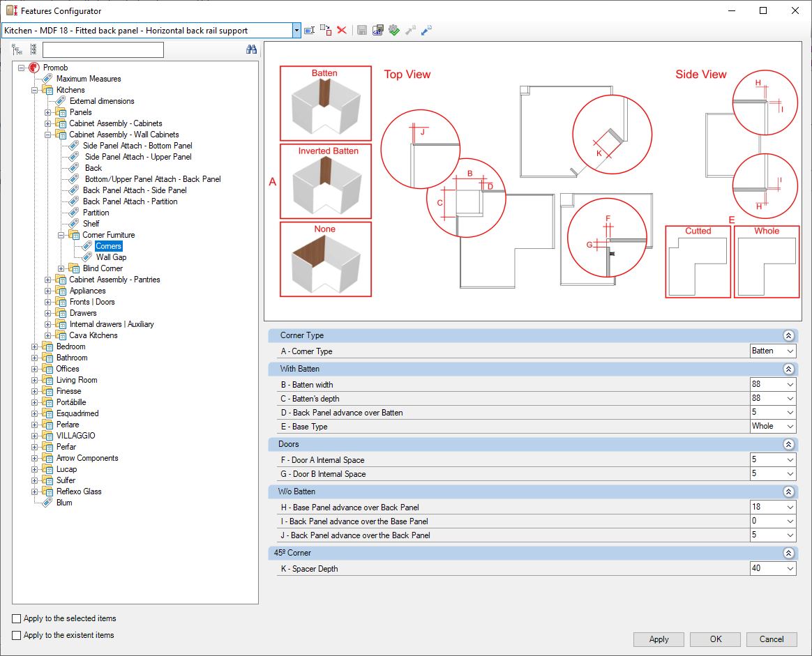Expand the Drawers tree node
The image size is (812, 656).
pos(47,313)
